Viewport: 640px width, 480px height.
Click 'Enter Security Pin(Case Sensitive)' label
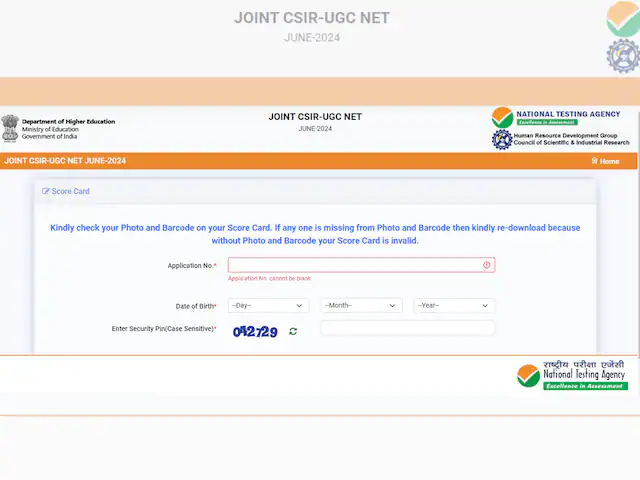tap(164, 329)
